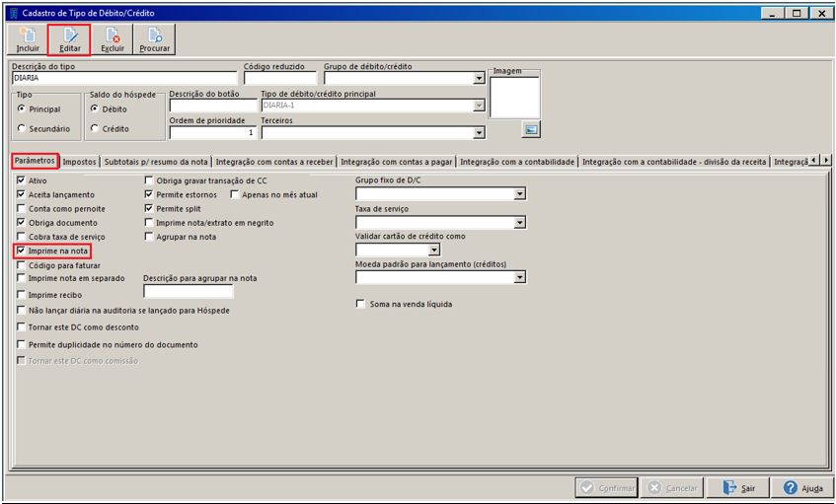This screenshot has width=836, height=504.
Task: Enable Permite duplicidade no número do documento
Action: pos(22,344)
